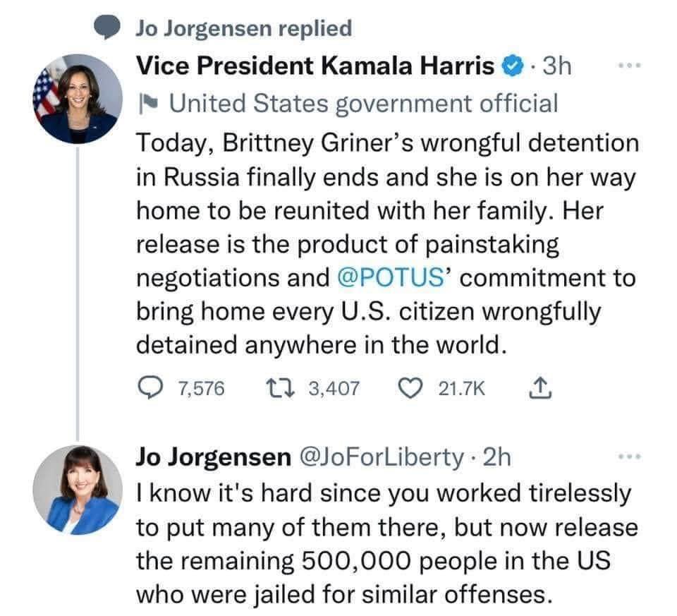
Task: Click Jo Jorgensen display name in reply
Action: point(214,457)
